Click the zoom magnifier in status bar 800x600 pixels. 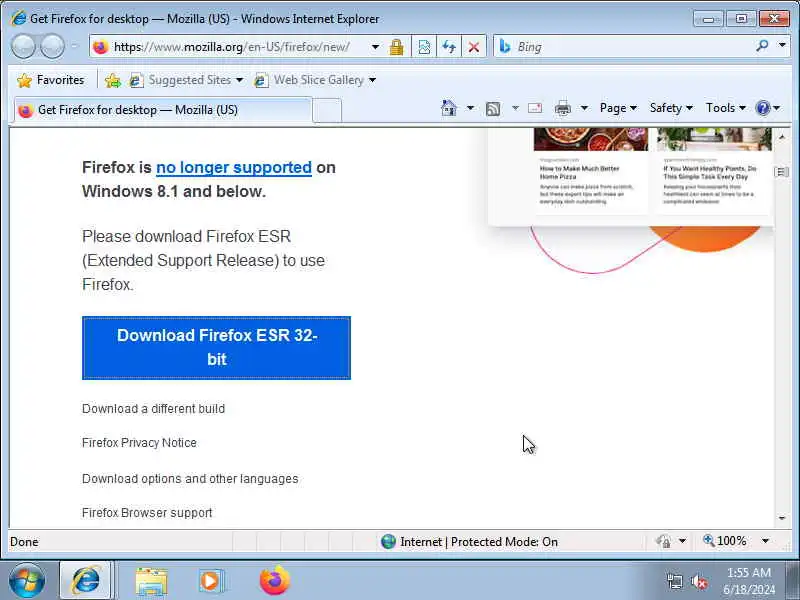pos(709,540)
